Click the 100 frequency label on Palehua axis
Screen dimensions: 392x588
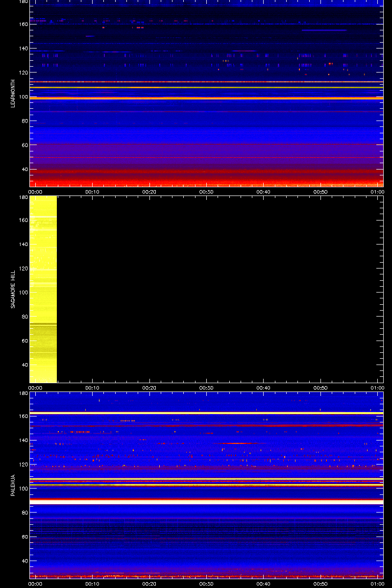(x=23, y=489)
